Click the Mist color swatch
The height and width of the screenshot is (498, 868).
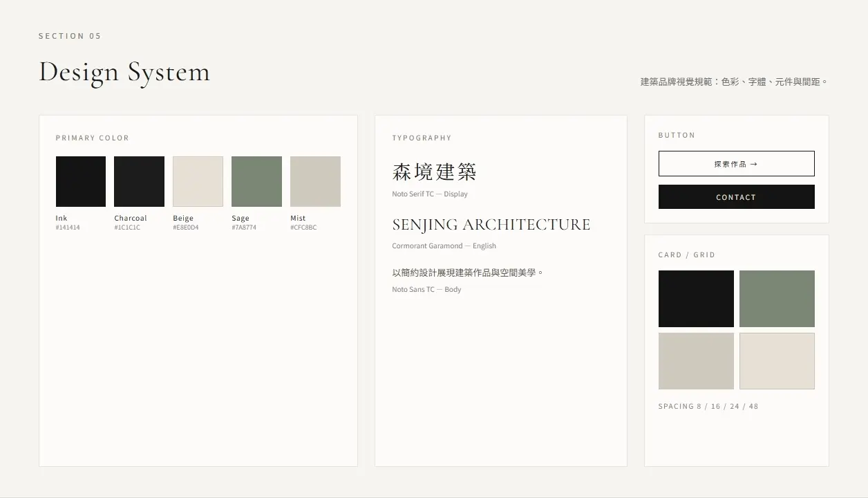point(315,181)
